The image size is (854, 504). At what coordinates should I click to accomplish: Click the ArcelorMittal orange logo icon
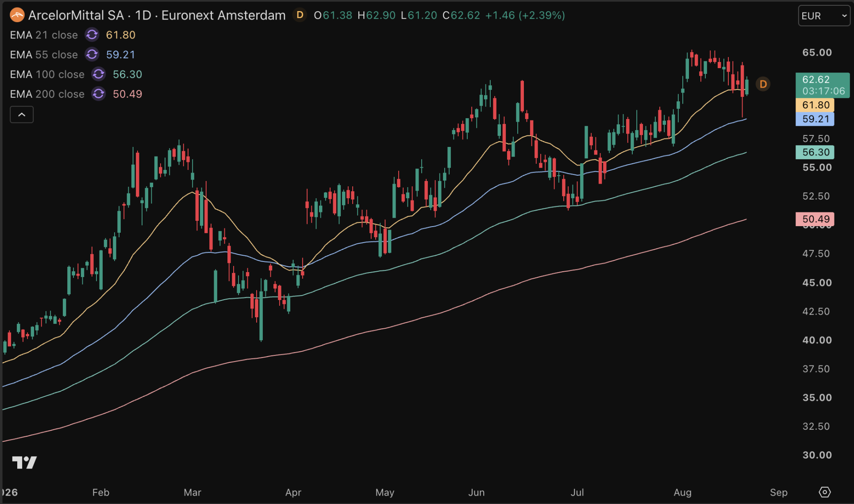pos(17,15)
